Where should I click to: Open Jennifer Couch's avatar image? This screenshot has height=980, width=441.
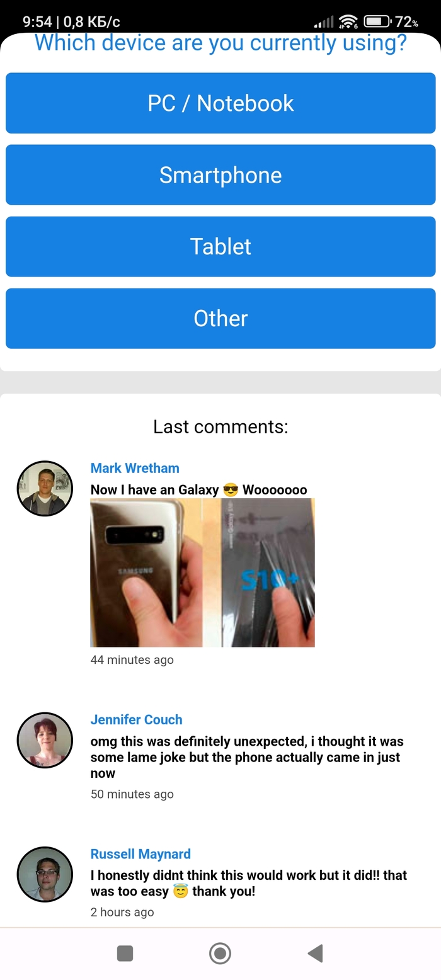[45, 740]
